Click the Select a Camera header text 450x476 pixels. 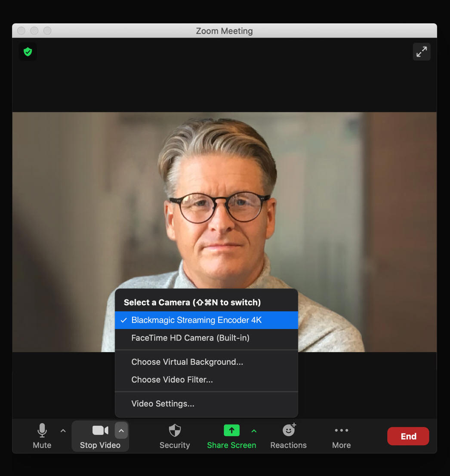(192, 302)
